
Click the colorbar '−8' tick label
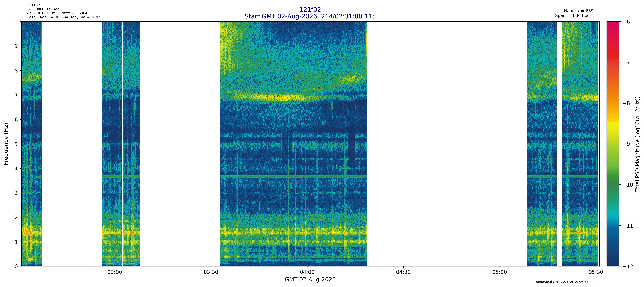pos(626,103)
